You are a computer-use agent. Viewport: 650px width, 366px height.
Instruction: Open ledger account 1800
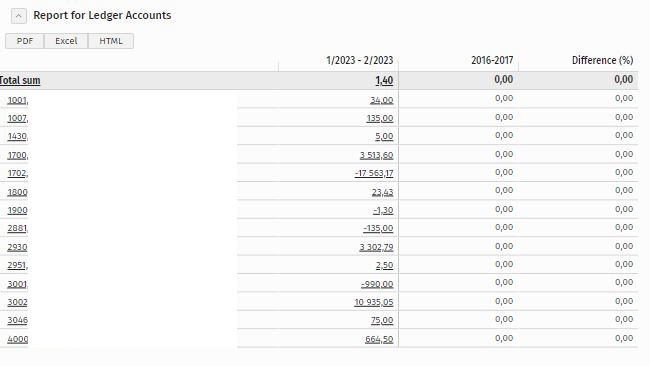(x=17, y=192)
